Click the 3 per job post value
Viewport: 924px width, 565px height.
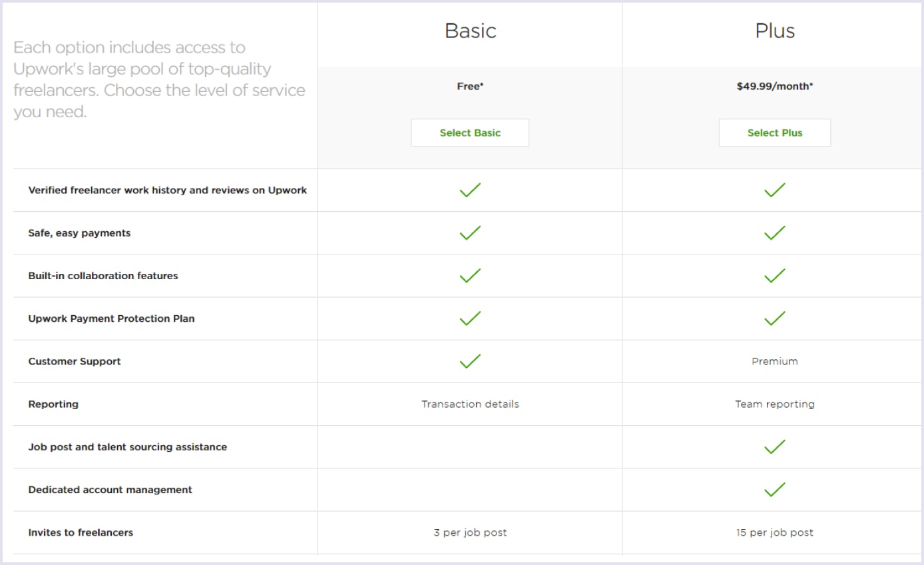(x=470, y=533)
